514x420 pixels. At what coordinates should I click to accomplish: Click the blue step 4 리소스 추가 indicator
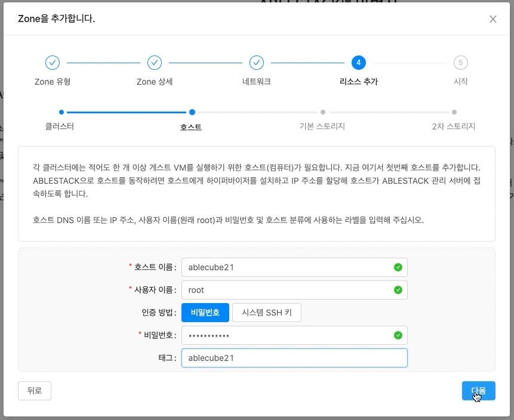[x=358, y=63]
